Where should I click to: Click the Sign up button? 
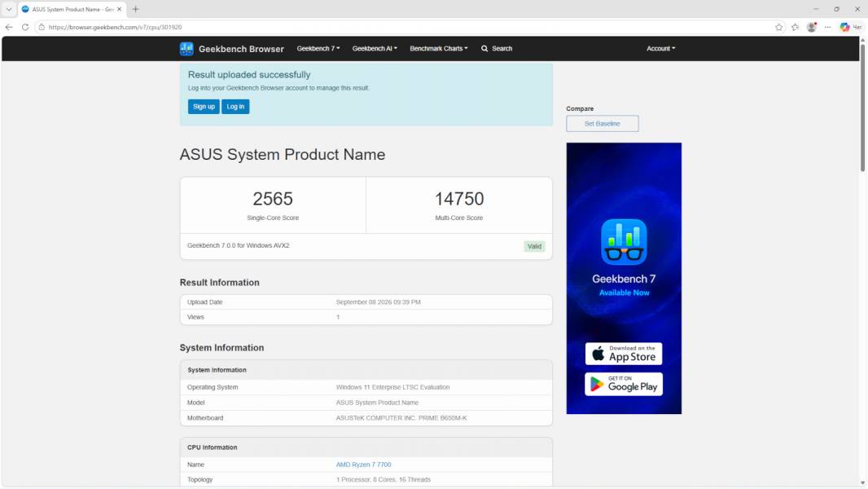tap(204, 106)
